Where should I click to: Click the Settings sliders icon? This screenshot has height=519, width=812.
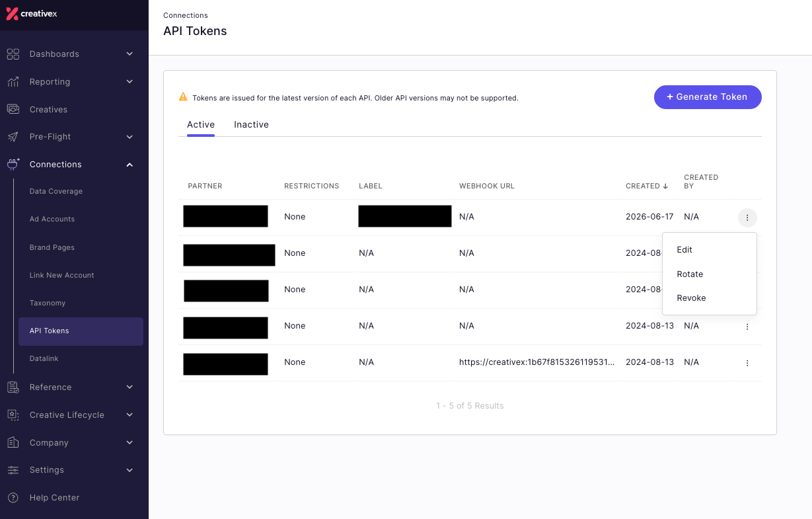(x=13, y=470)
